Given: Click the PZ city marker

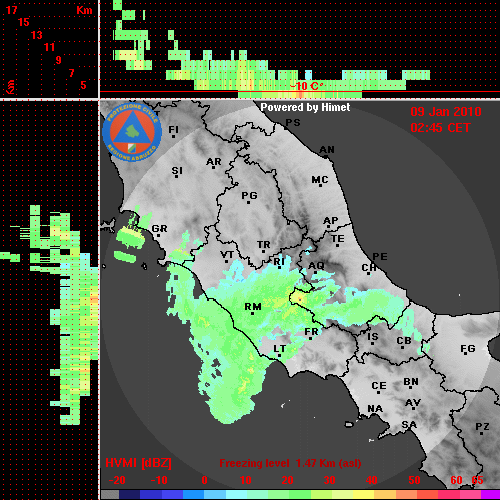Looking at the screenshot, I should (482, 433).
